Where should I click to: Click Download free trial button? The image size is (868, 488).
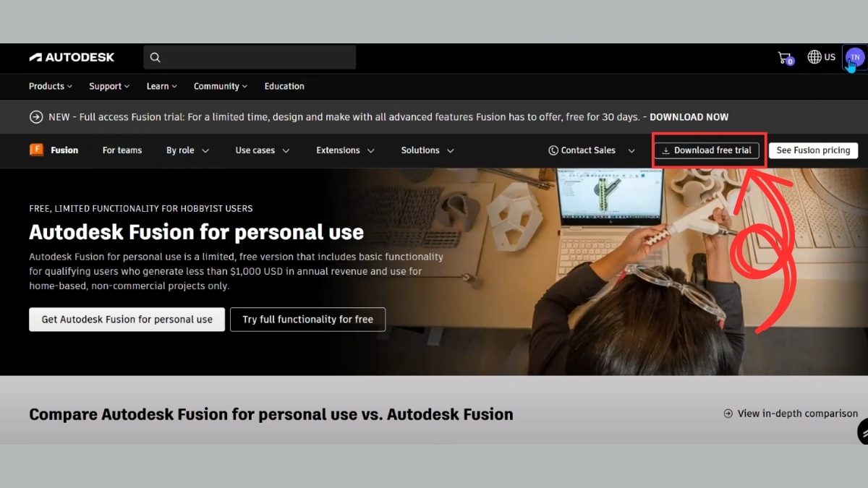click(707, 150)
